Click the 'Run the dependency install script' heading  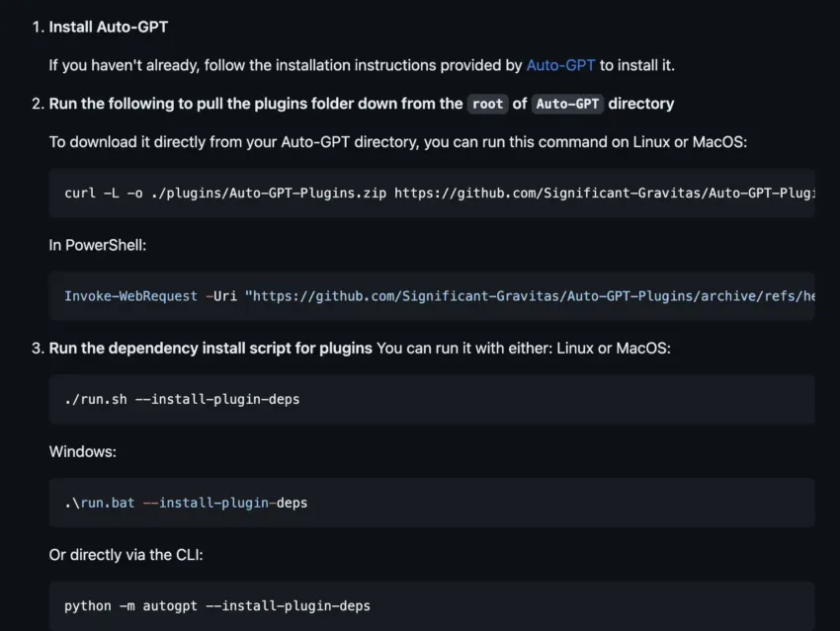pyautogui.click(x=210, y=349)
